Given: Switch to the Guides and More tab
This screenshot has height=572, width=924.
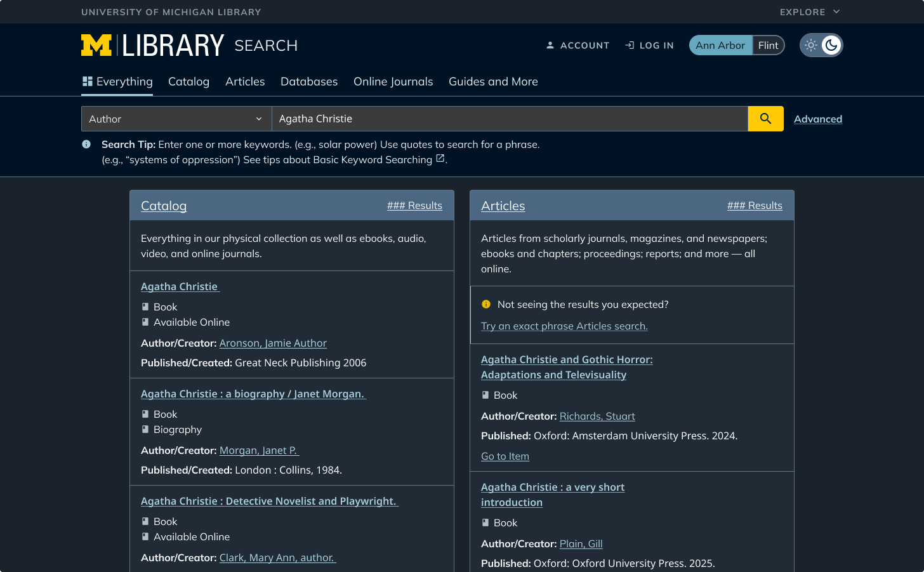Looking at the screenshot, I should tap(493, 81).
